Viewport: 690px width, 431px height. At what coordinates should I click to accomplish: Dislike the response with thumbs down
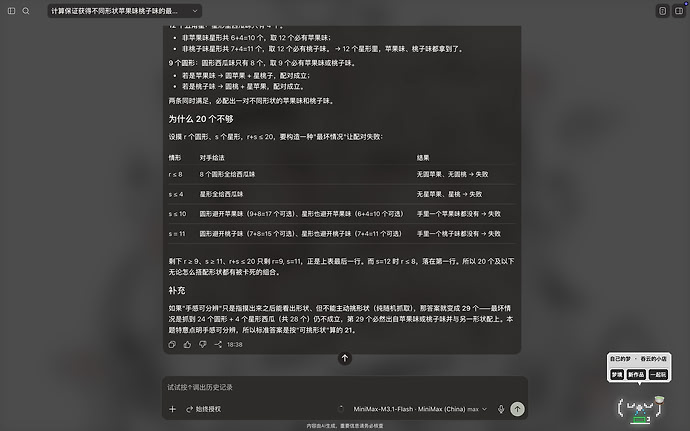(x=202, y=344)
